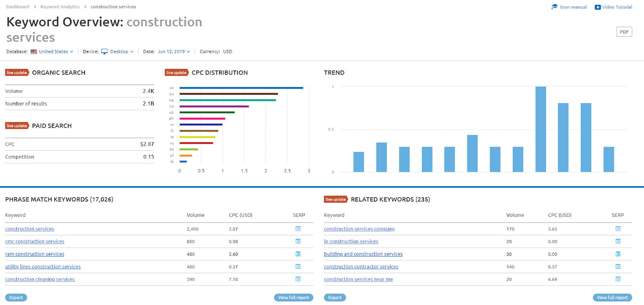Open SERP icon for construction cleaning services
644x305 pixels.
pos(298,279)
